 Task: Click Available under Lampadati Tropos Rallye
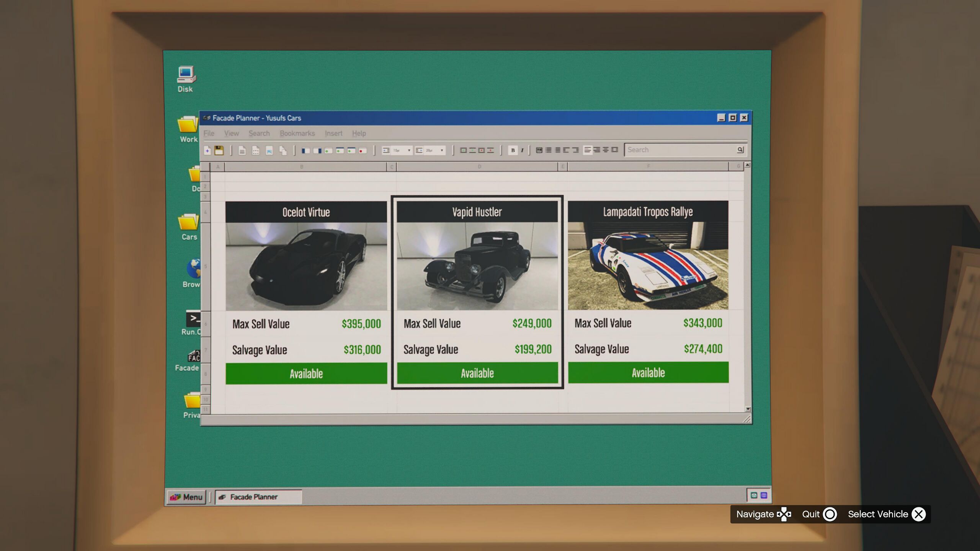click(648, 373)
